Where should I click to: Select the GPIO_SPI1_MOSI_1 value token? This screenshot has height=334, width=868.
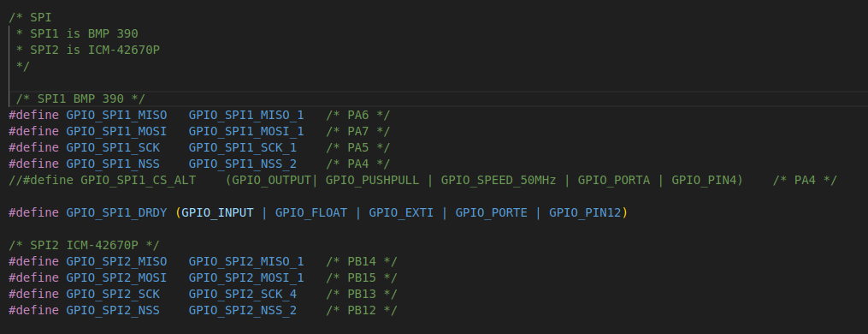pos(245,132)
